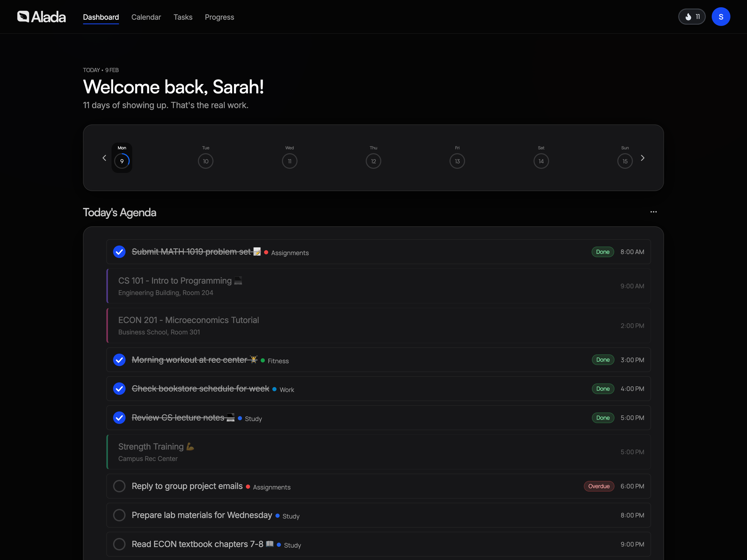Check off 'Prepare lab materials for Wednesday'
747x560 pixels.
click(x=119, y=515)
